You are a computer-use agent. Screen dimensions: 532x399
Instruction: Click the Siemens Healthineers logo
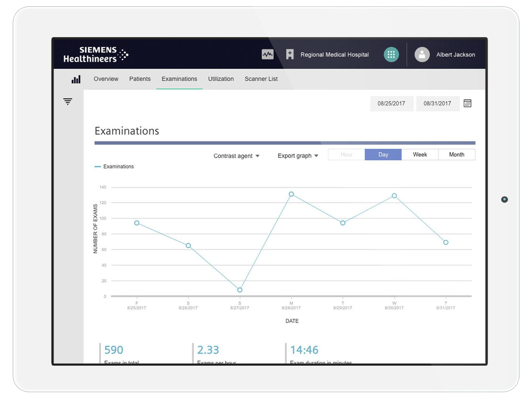(x=96, y=54)
